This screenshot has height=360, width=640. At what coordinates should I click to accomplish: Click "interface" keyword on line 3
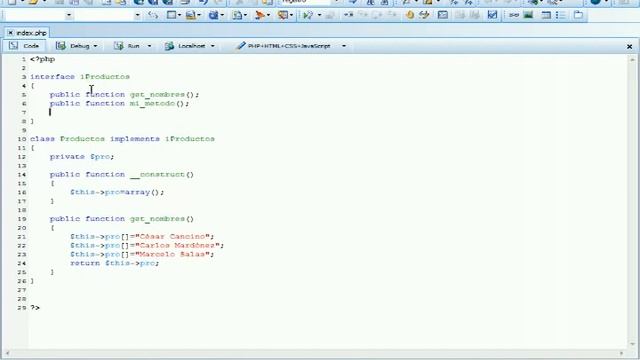coord(52,77)
